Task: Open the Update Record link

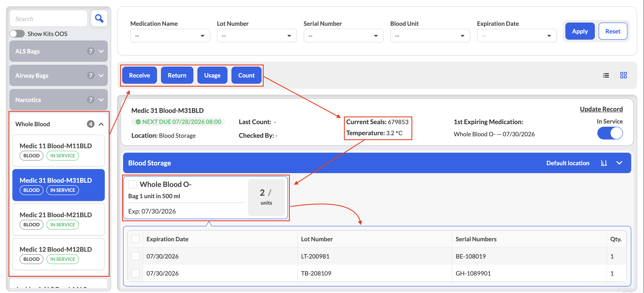Action: pyautogui.click(x=601, y=109)
